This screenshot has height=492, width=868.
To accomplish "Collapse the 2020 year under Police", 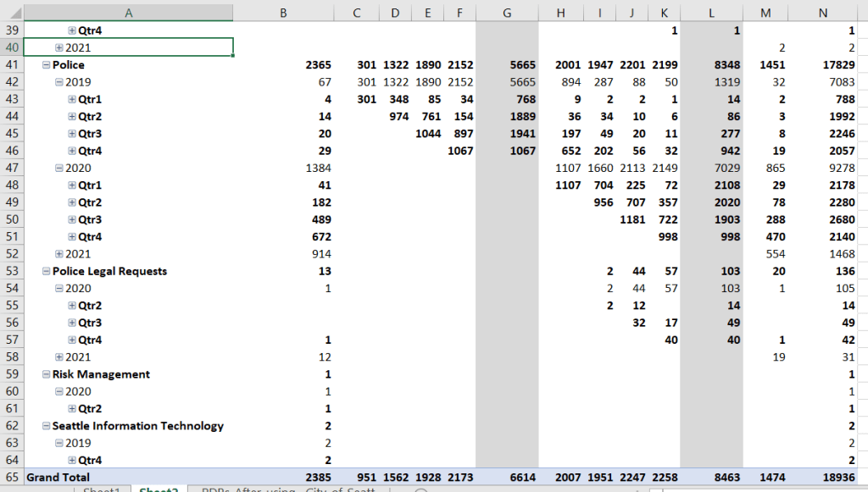I will [x=59, y=169].
